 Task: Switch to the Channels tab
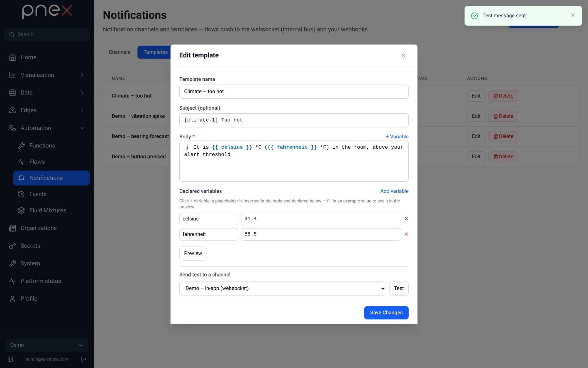[119, 52]
